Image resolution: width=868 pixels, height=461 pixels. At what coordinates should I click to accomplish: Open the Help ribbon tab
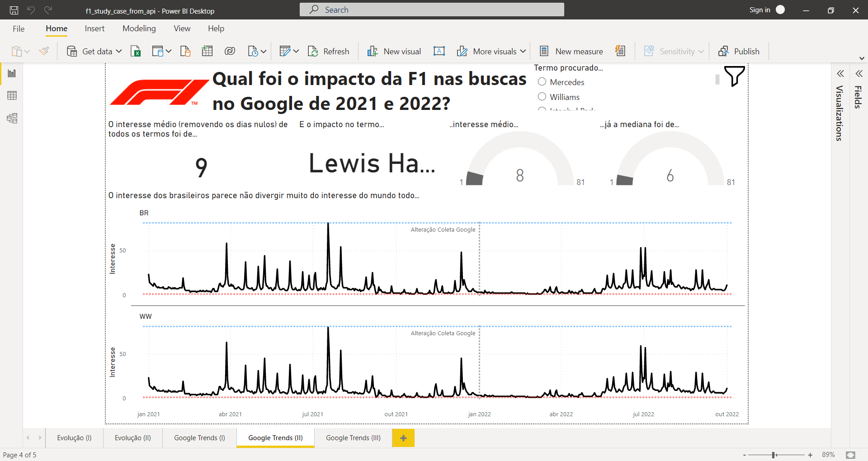216,29
